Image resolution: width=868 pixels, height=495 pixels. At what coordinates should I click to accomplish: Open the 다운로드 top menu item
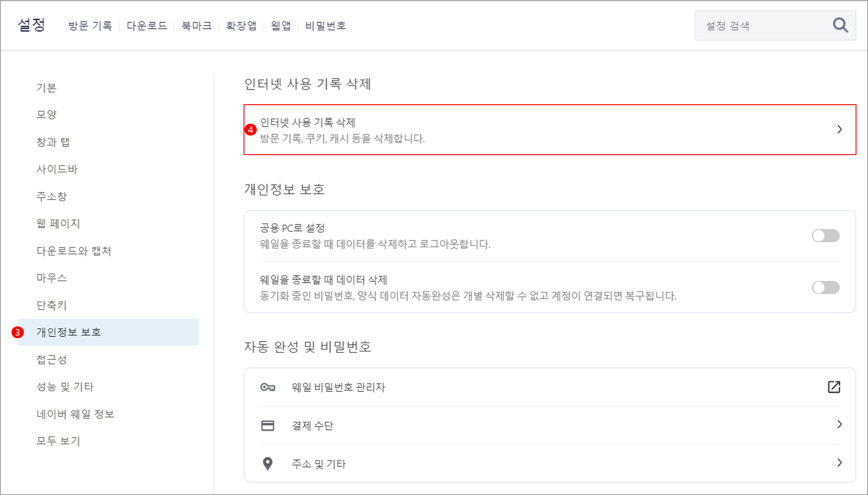147,26
